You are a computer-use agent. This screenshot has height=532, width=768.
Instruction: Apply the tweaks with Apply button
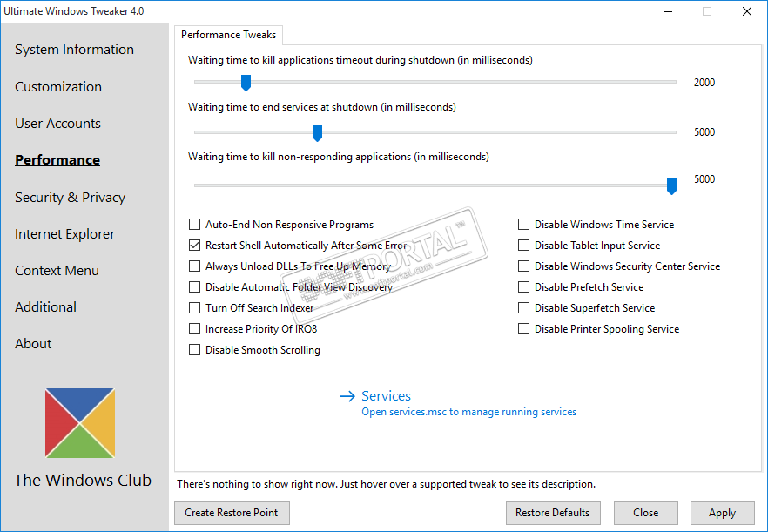point(722,513)
